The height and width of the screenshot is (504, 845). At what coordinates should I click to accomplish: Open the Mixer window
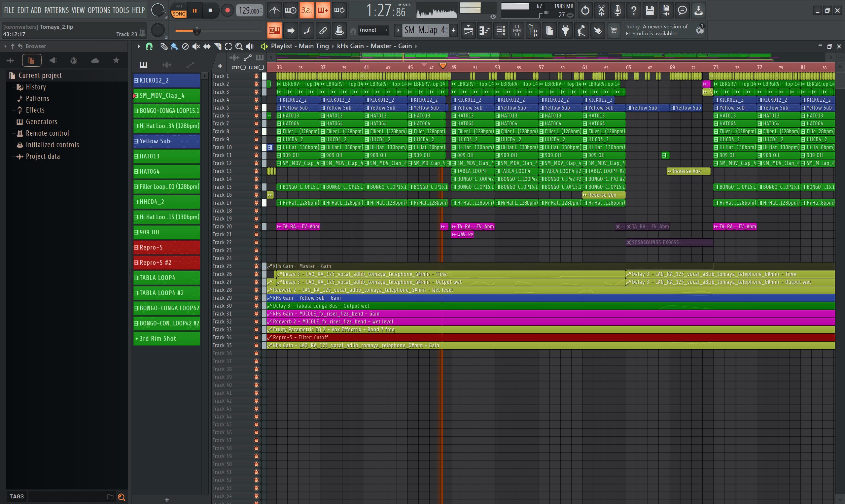[x=517, y=31]
